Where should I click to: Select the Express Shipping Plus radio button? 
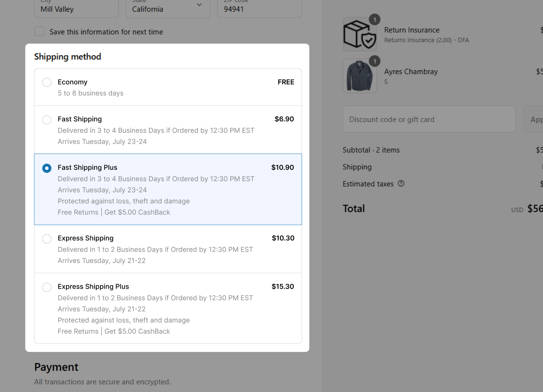pyautogui.click(x=47, y=287)
